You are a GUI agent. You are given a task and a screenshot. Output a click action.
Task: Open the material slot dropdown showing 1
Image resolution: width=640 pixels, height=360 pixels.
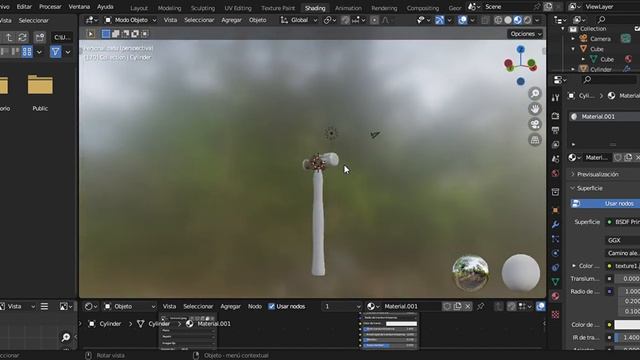(341, 306)
